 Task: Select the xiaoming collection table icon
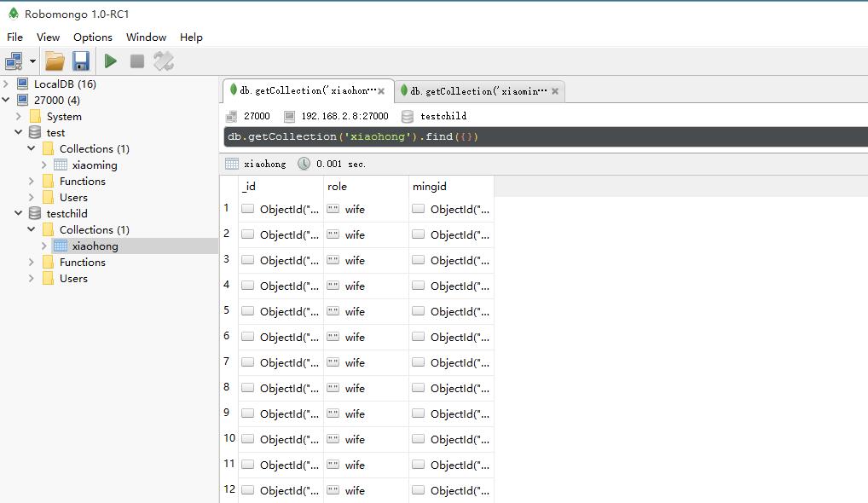61,165
